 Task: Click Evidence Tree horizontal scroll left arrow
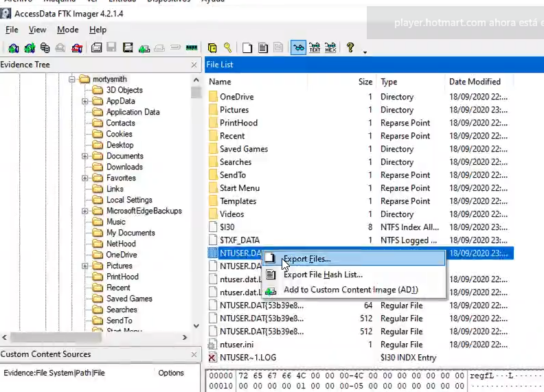point(5,337)
